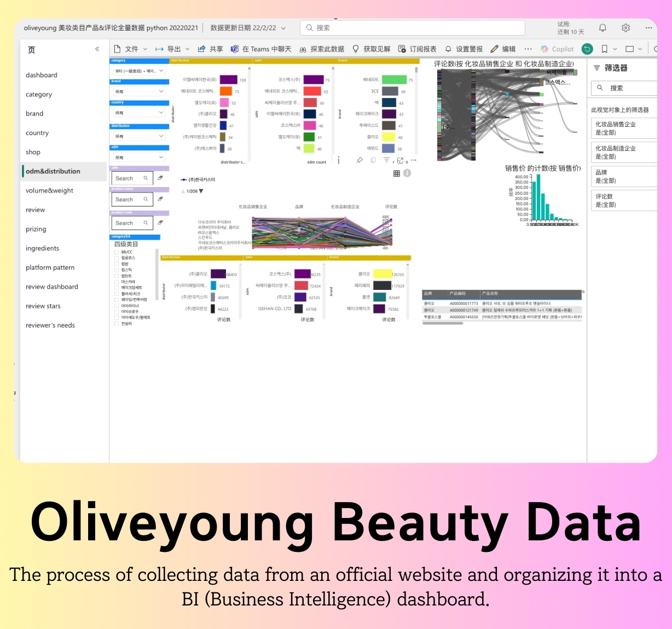Clear the product code search with eraser

(x=160, y=223)
